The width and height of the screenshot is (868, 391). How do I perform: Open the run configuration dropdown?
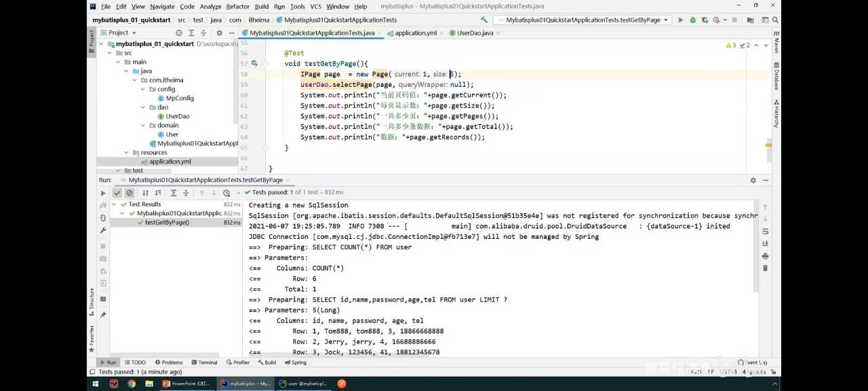tap(583, 20)
